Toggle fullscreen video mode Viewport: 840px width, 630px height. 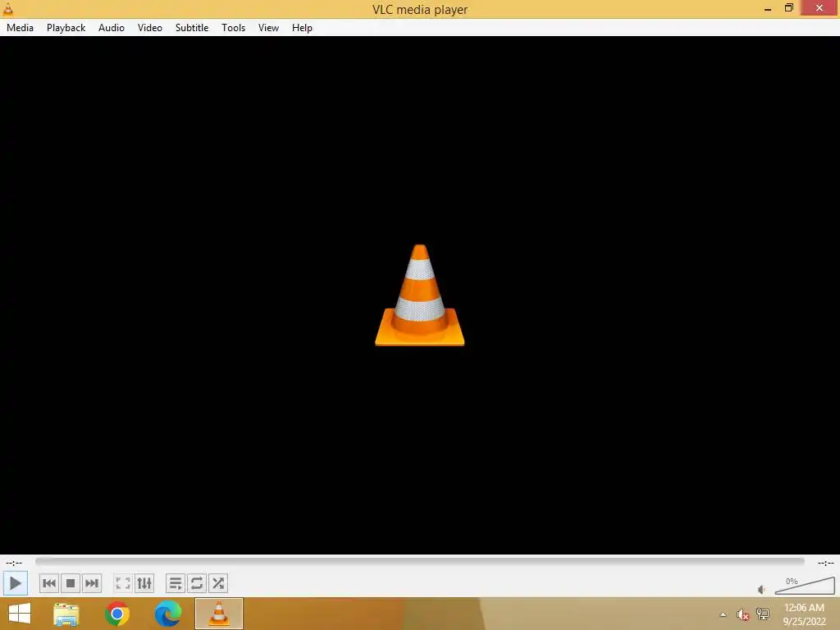(123, 583)
